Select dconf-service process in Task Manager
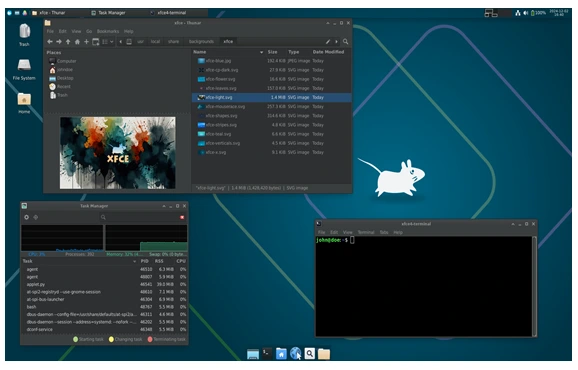This screenshot has height=370, width=578. [104, 330]
